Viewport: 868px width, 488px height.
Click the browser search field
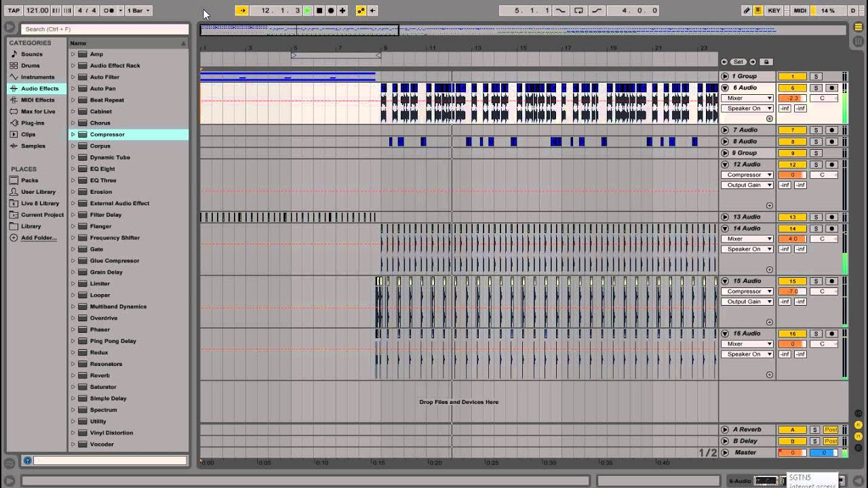click(105, 29)
